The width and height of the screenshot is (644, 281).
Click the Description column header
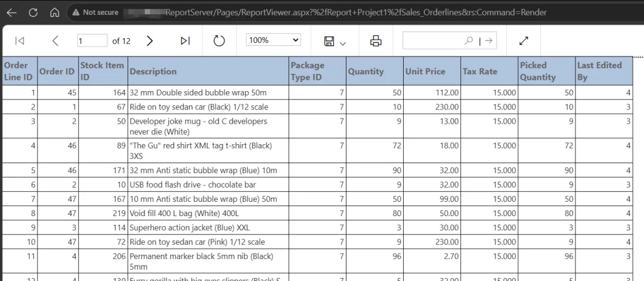pyautogui.click(x=208, y=71)
